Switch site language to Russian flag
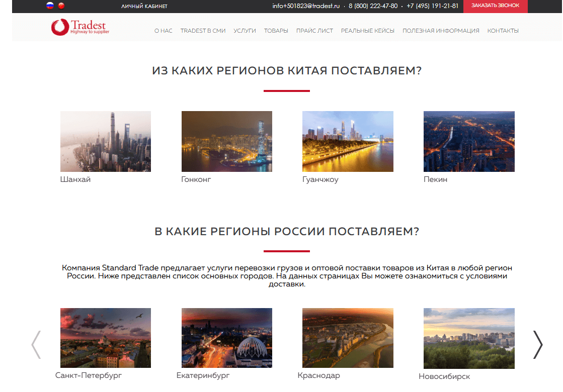Screen dimensions: 563x392 50,6
